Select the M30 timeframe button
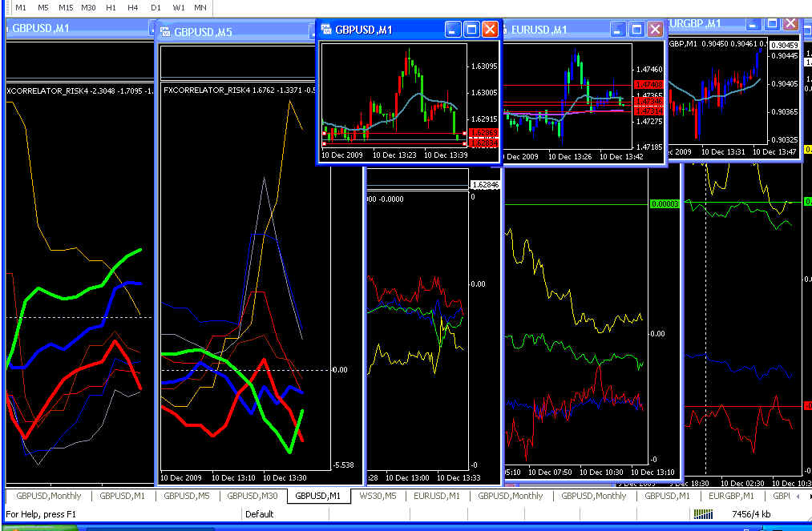This screenshot has width=812, height=531. (88, 7)
